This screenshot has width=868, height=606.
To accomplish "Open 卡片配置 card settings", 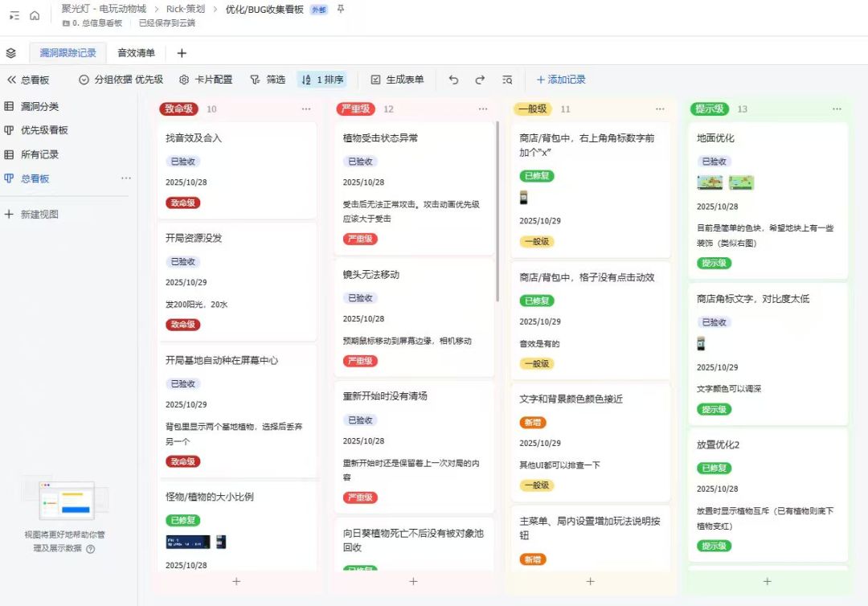I will coord(206,80).
